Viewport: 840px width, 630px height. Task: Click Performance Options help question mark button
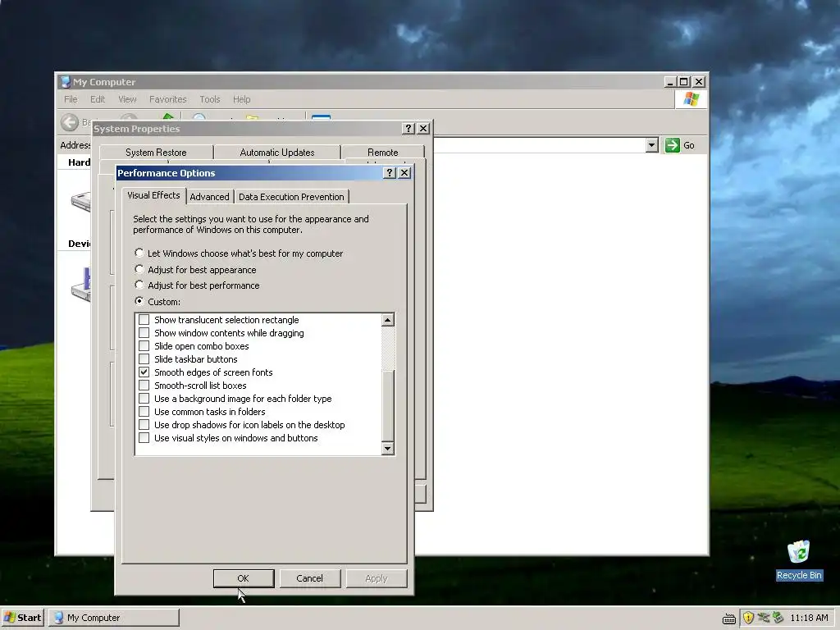tap(390, 172)
